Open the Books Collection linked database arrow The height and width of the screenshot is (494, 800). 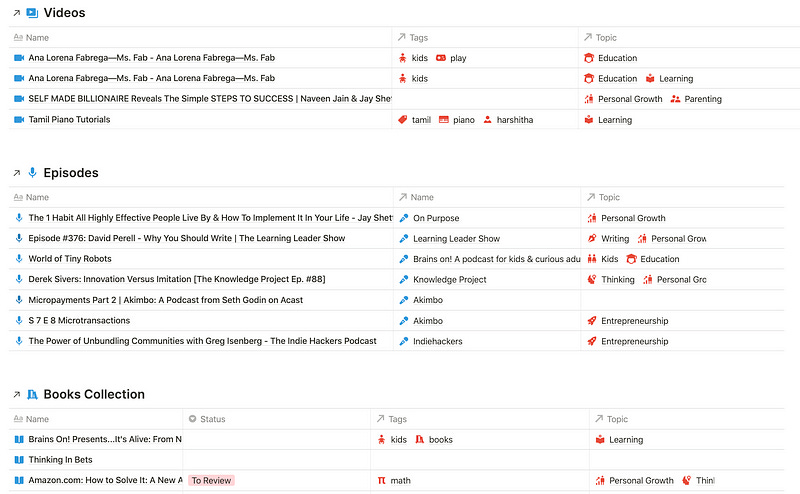pos(17,394)
